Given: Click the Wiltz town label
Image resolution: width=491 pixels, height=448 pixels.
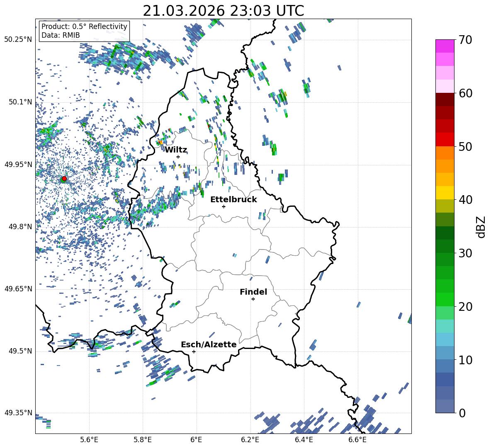Looking at the screenshot, I should point(176,150).
